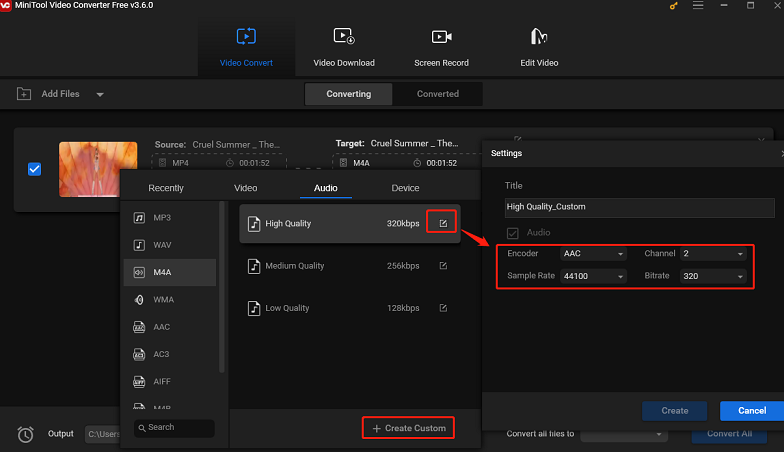Viewport: 784px width, 452px height.
Task: Open the Convert all files to dropdown
Action: [x=624, y=434]
